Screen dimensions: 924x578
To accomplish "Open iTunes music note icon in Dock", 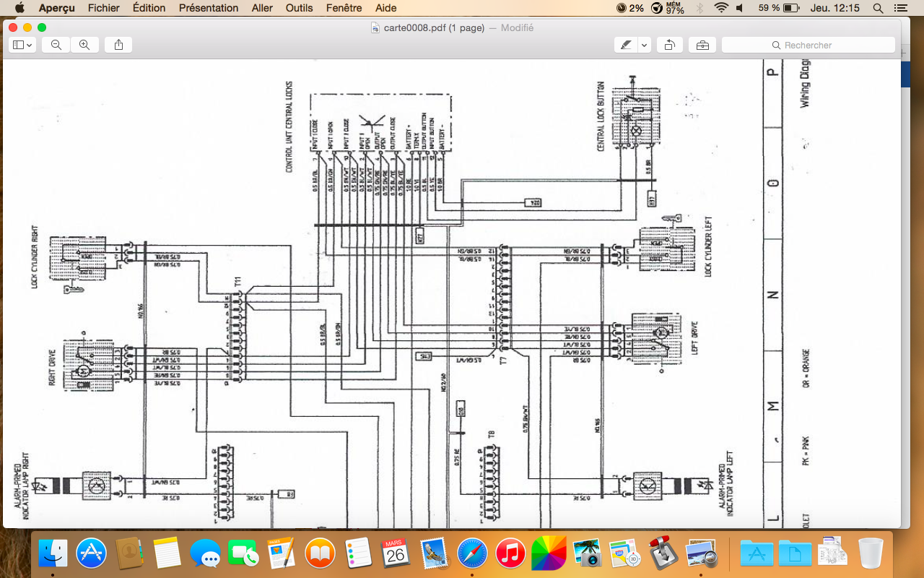I will (511, 554).
